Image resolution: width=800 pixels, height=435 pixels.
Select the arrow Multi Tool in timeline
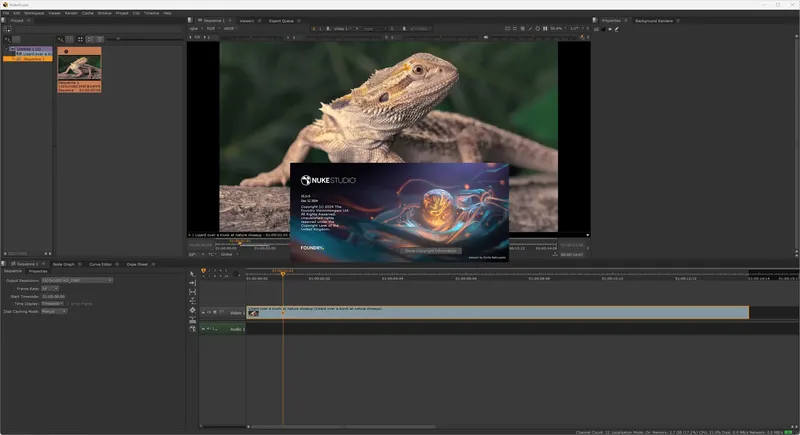(x=193, y=273)
